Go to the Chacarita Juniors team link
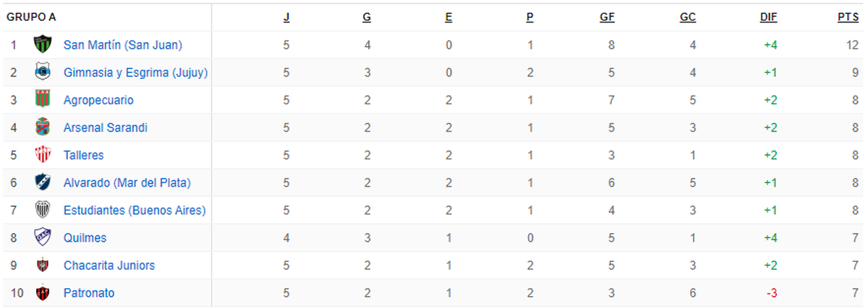 click(x=109, y=265)
